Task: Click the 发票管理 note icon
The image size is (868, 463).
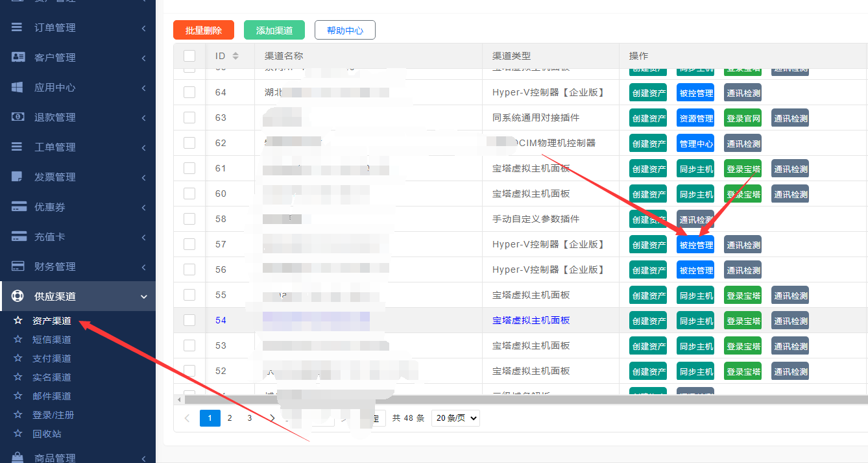Action: pyautogui.click(x=18, y=177)
